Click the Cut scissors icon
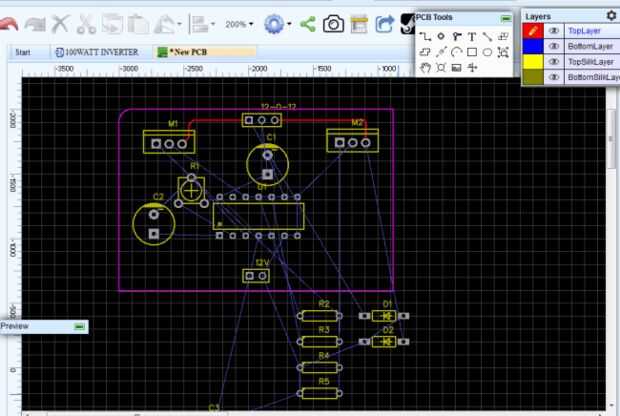This screenshot has width=620, height=416. point(86,24)
